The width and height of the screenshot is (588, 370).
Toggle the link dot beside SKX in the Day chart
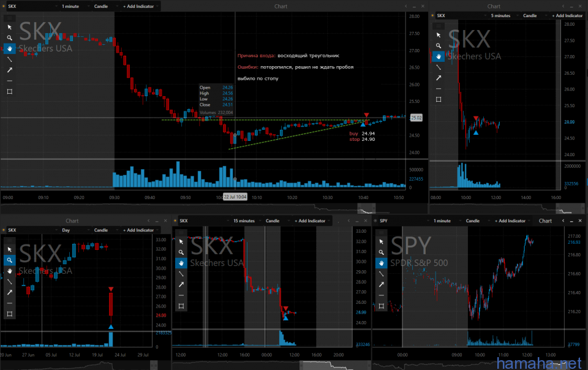[4, 230]
